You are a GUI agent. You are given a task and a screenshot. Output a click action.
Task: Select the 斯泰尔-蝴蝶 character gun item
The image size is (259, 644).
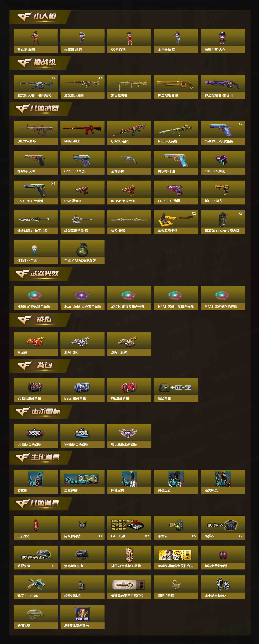(x=35, y=41)
